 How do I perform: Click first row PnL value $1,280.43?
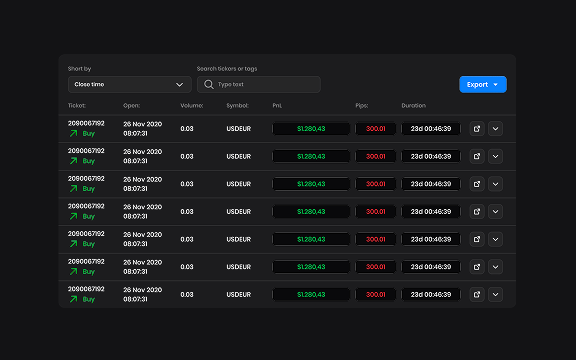(x=311, y=129)
